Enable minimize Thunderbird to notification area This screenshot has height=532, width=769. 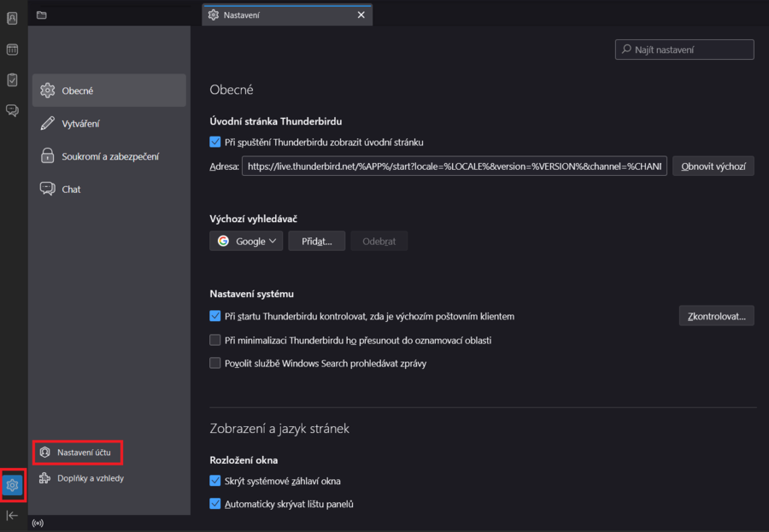(215, 340)
